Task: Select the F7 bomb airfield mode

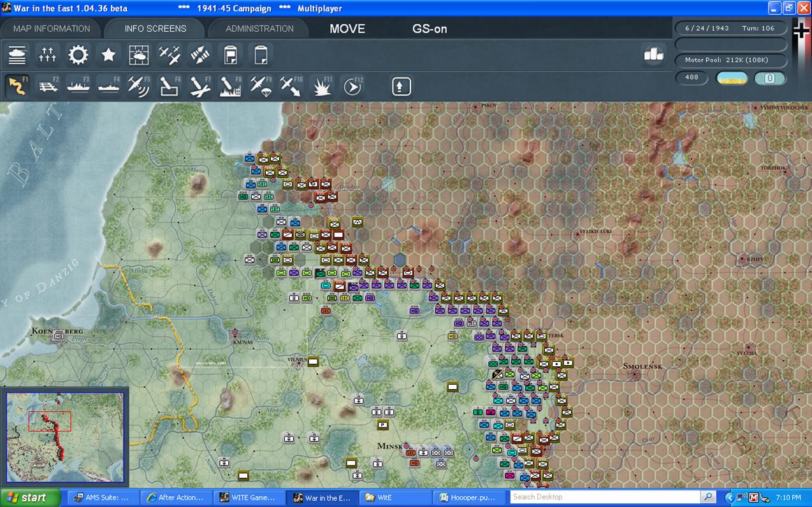Action: pos(200,86)
